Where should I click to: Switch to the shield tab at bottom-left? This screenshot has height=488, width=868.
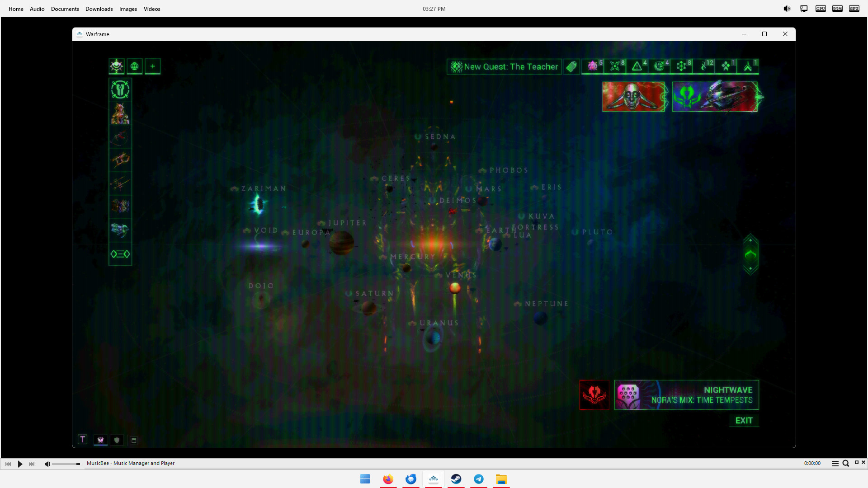[117, 440]
